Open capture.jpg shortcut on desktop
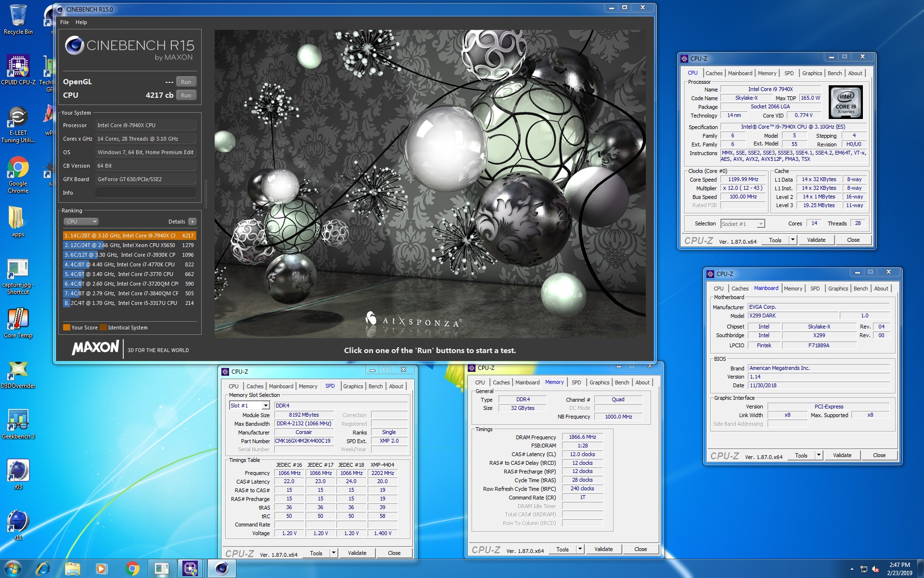This screenshot has height=578, width=924. (x=18, y=276)
